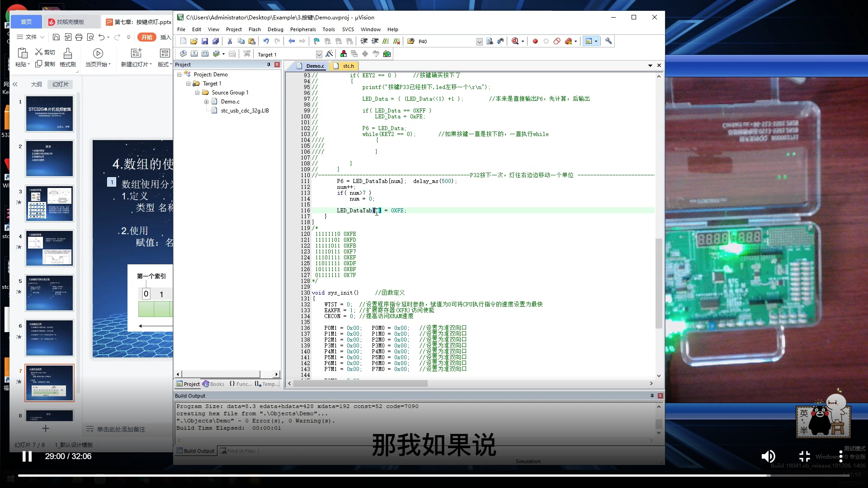Click the Translate icon on build toolbar

coord(183,54)
